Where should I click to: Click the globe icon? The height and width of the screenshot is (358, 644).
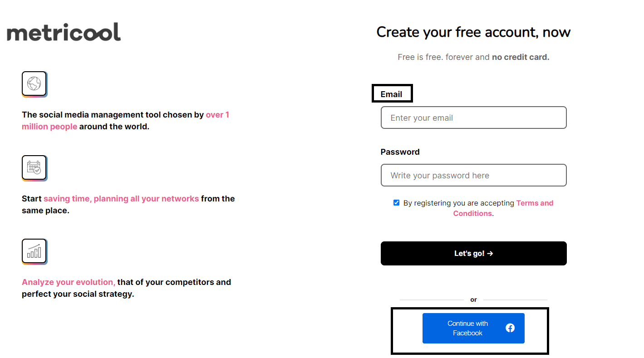[x=34, y=83]
